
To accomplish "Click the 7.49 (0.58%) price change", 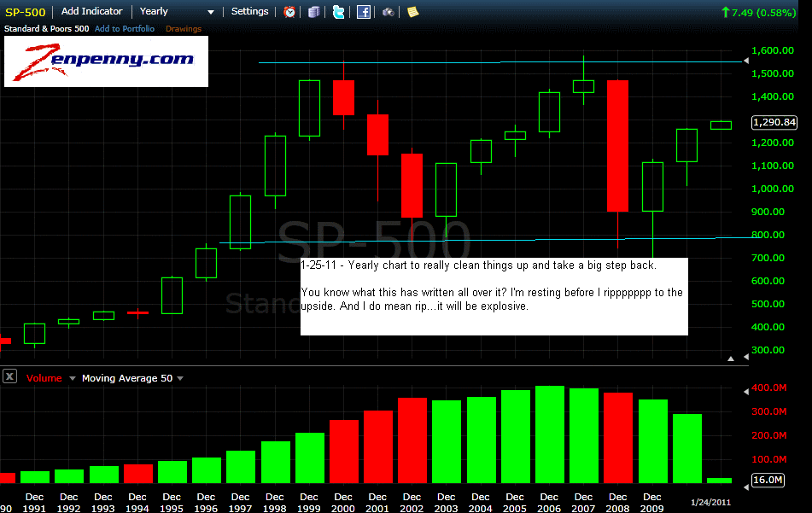I will point(759,13).
